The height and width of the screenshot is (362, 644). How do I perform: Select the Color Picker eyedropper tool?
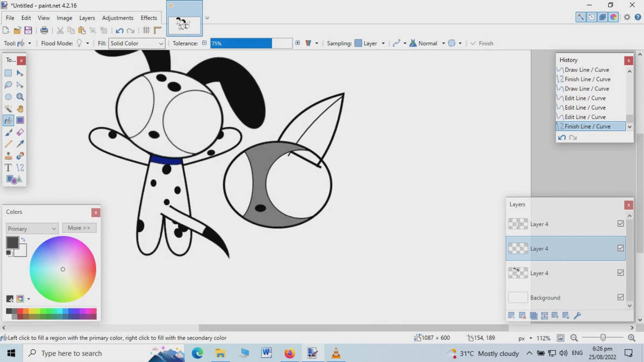pyautogui.click(x=20, y=144)
